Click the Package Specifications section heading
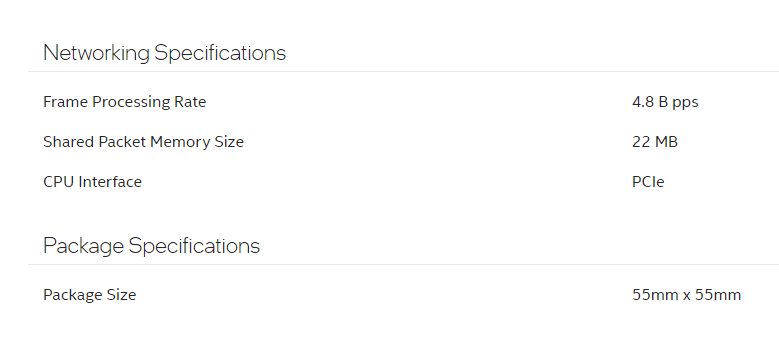779x360 pixels. pyautogui.click(x=152, y=246)
